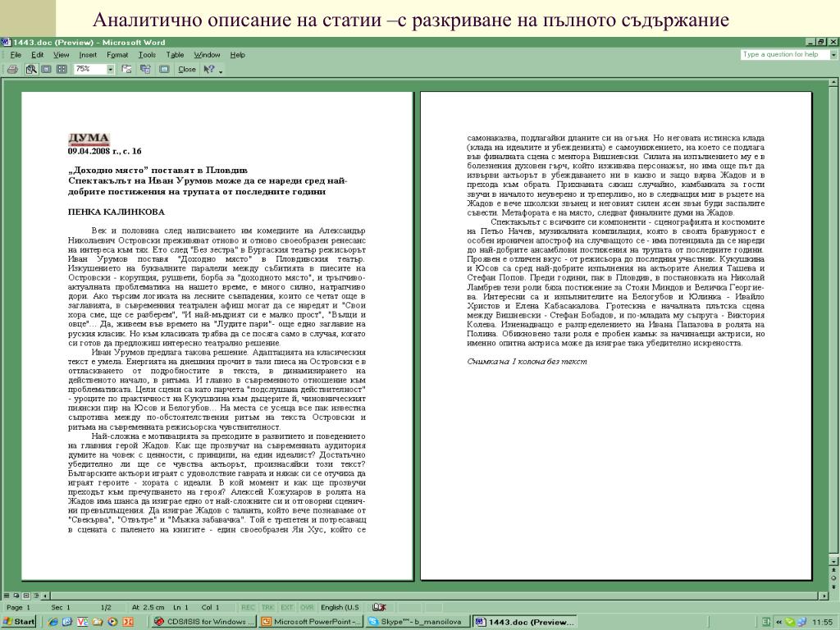The image size is (840, 630).
Task: Switch to Outline view button
Action: point(36,596)
